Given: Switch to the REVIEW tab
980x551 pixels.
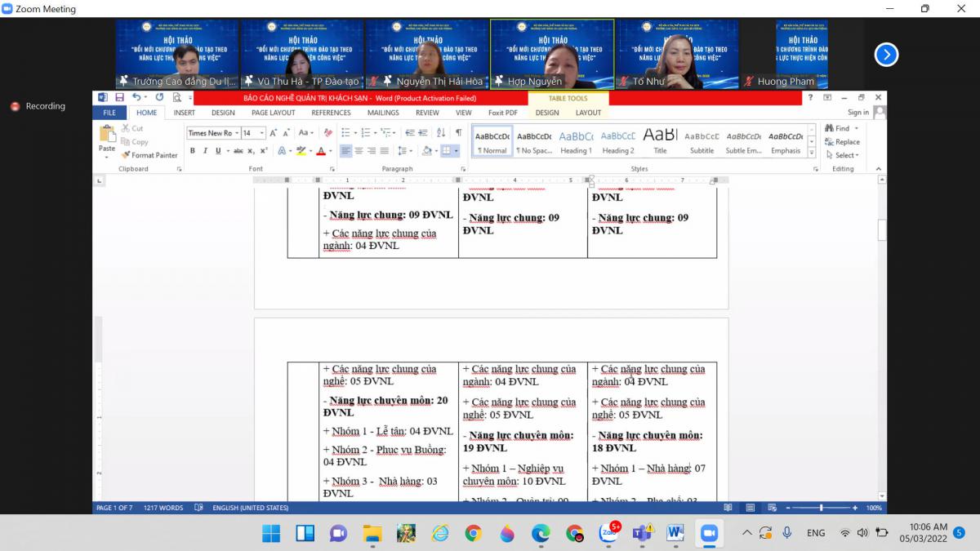Looking at the screenshot, I should [x=427, y=113].
